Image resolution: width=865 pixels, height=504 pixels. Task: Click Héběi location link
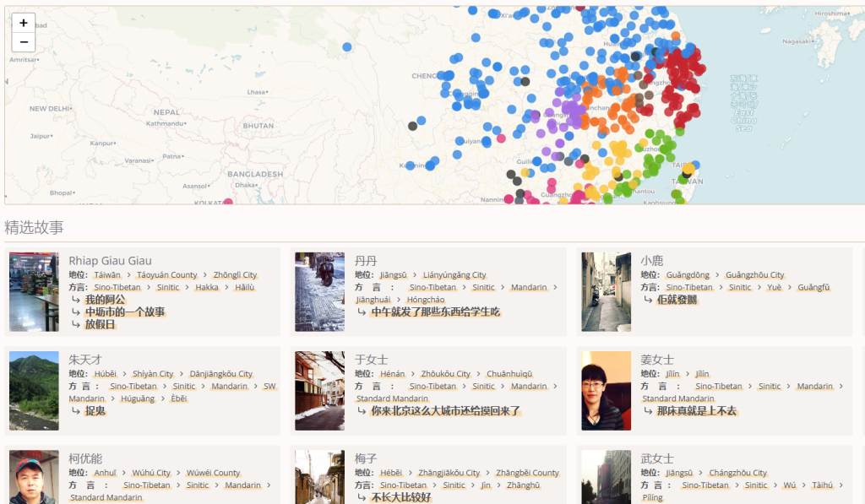[391, 473]
